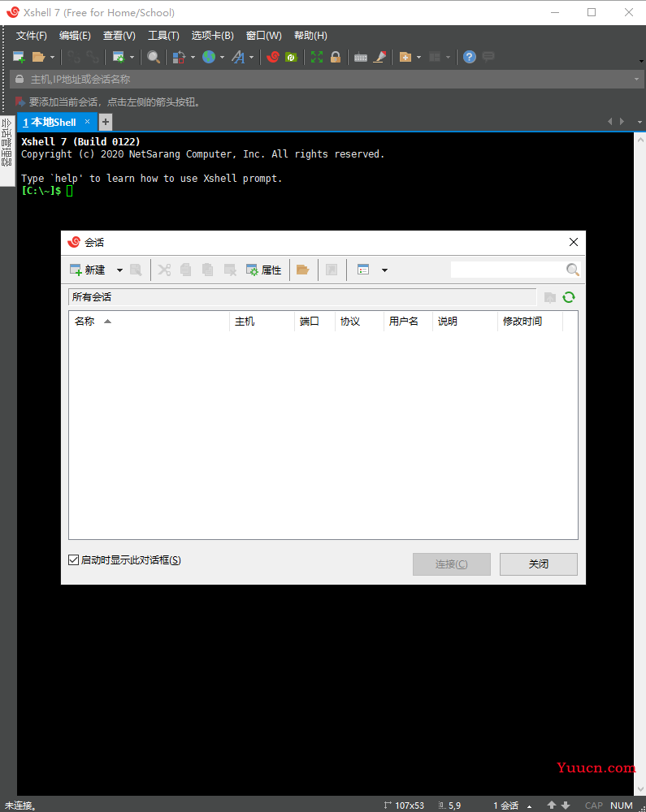
Task: Click the red flag arrow icon to add current session
Action: click(x=20, y=101)
